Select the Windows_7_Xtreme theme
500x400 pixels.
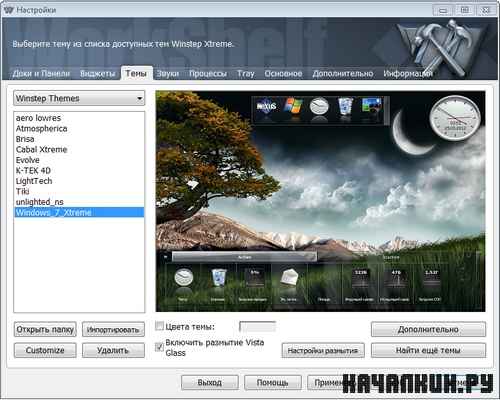click(79, 212)
